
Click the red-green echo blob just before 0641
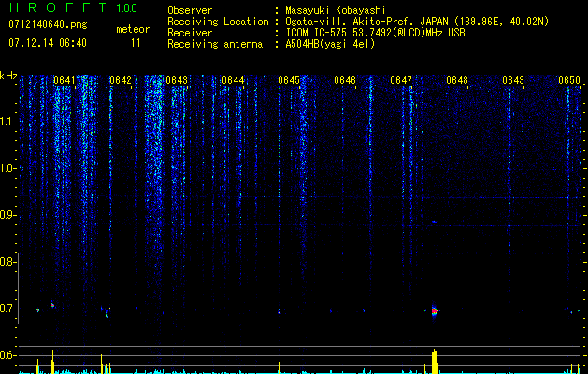coord(52,305)
